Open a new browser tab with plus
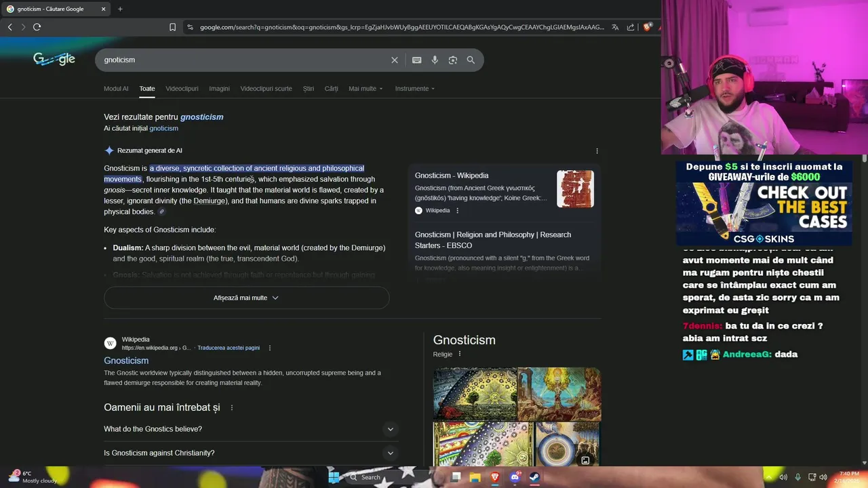The image size is (868, 488). (x=120, y=9)
